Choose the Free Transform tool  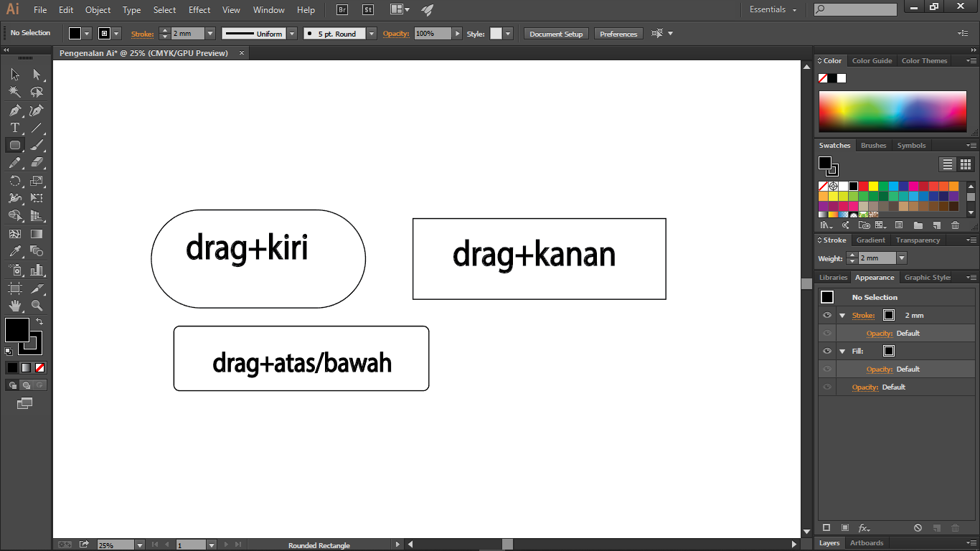click(37, 198)
